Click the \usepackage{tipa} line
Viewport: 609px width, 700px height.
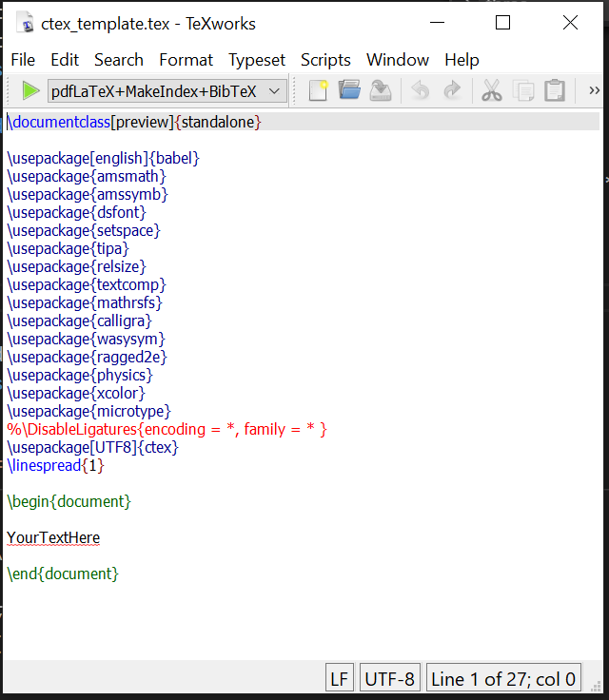coord(68,248)
